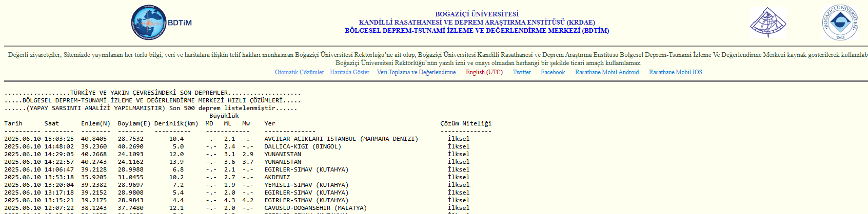Click the Boğaziçi Üniversitesi 1863 seal
This screenshot has width=868, height=214.
coord(840,23)
